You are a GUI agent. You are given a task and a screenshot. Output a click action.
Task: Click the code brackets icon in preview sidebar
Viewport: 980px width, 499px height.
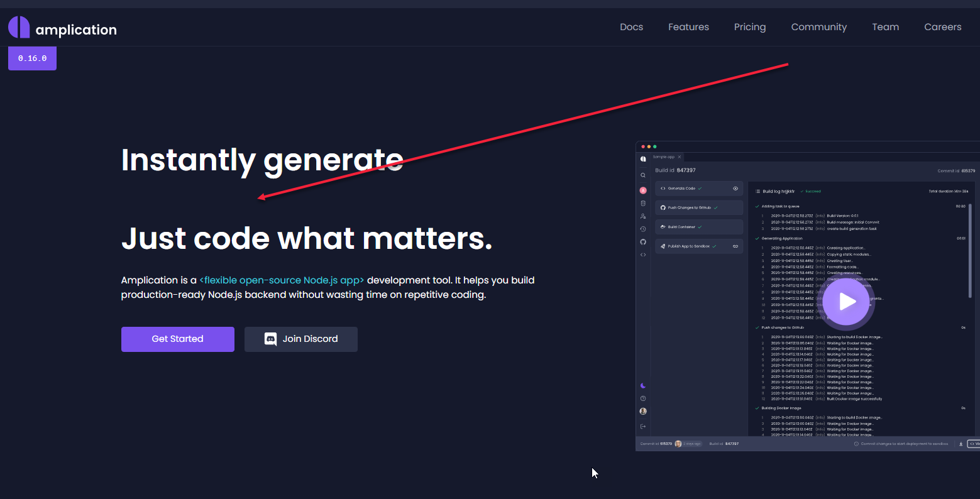pyautogui.click(x=643, y=255)
